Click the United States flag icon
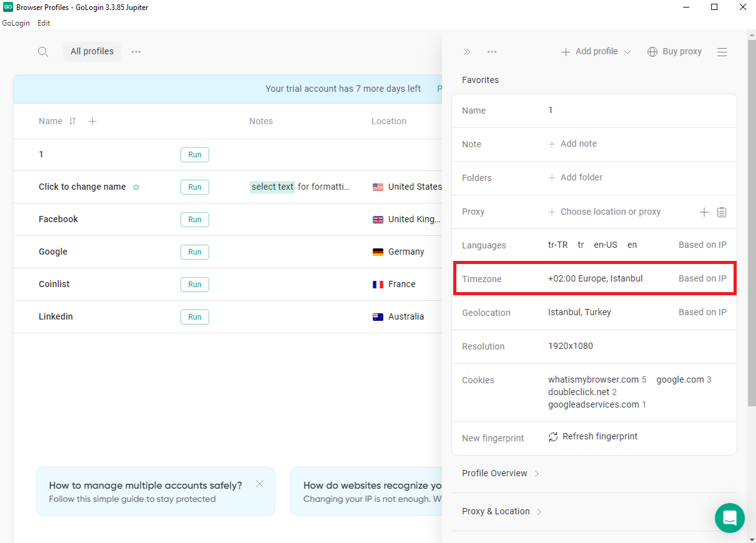Viewport: 756px width, 543px height. [x=378, y=187]
